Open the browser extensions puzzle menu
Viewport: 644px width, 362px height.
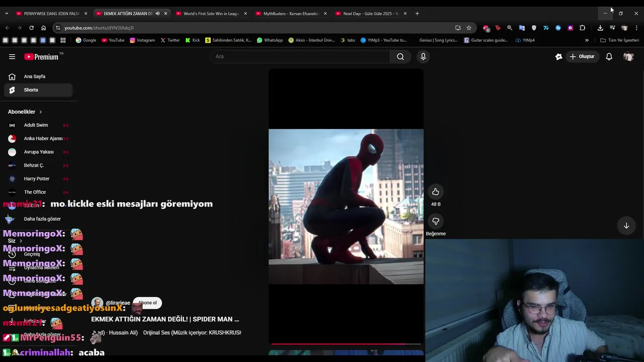(x=582, y=28)
